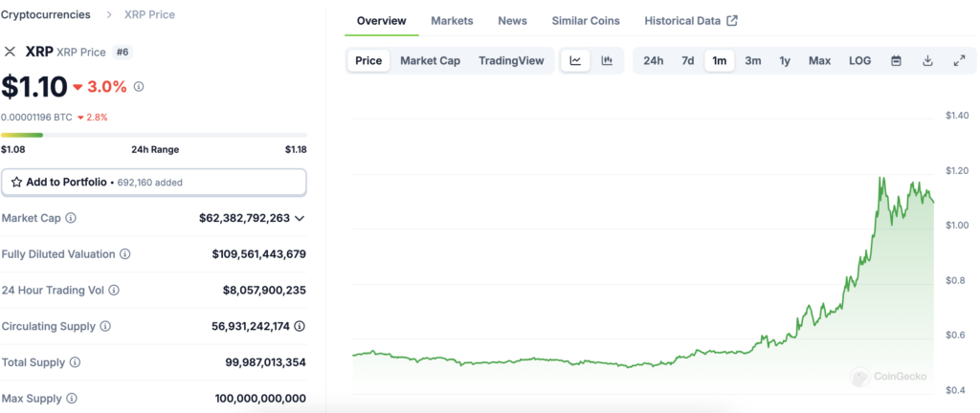Select the TradingView chart mode
The image size is (980, 413).
click(x=511, y=61)
